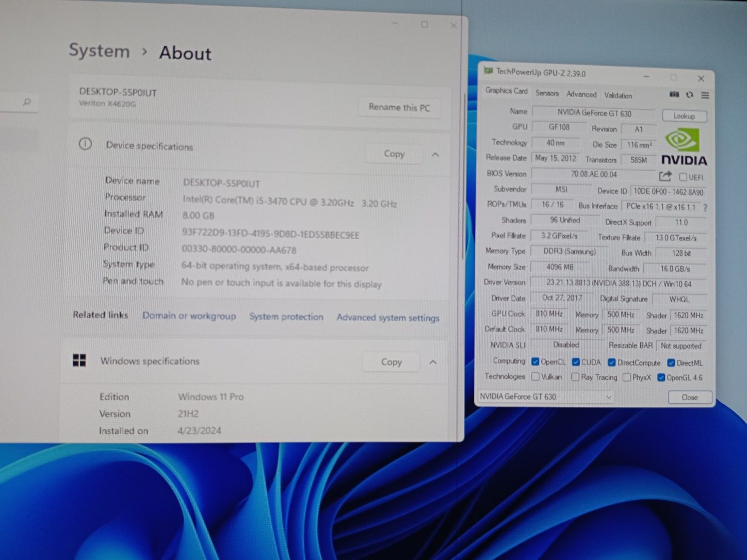Click the BIOS Version field 70.08.AE.00.04
Image resolution: width=747 pixels, height=560 pixels.
(x=593, y=174)
